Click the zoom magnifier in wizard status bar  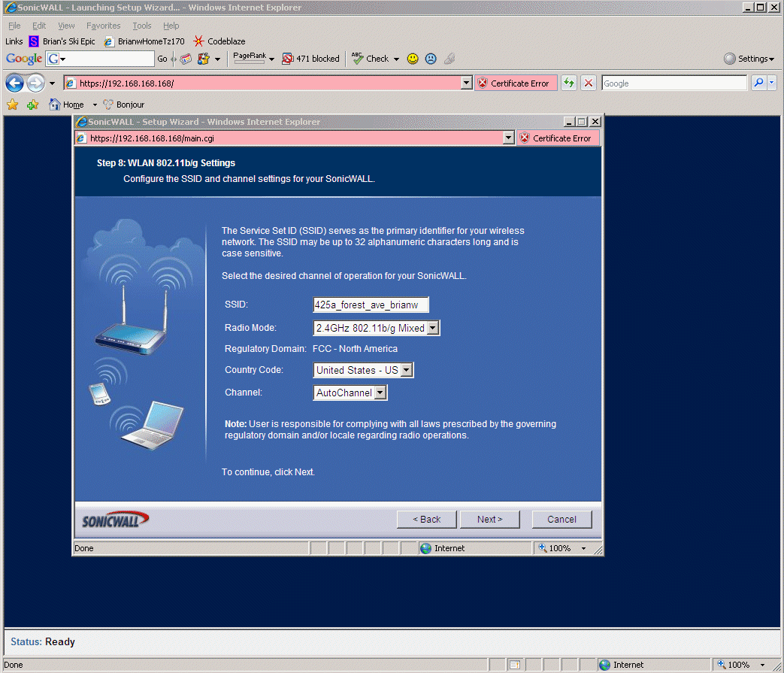click(542, 548)
